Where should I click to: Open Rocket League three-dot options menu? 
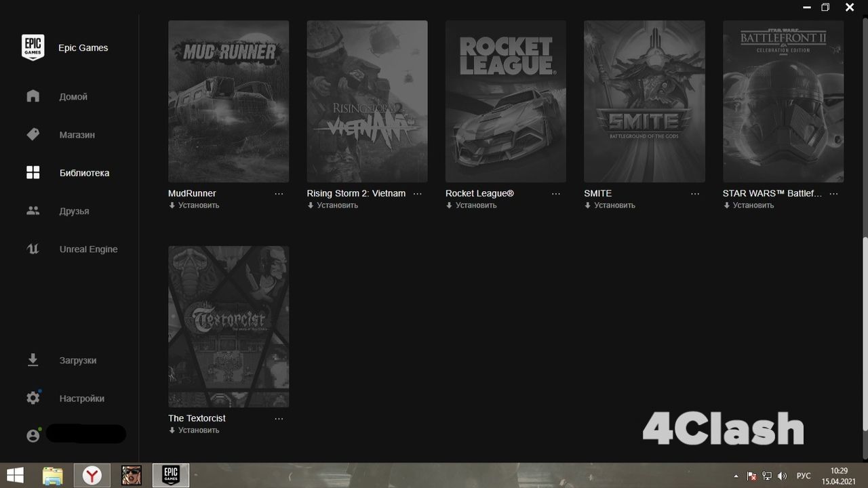[x=556, y=194]
